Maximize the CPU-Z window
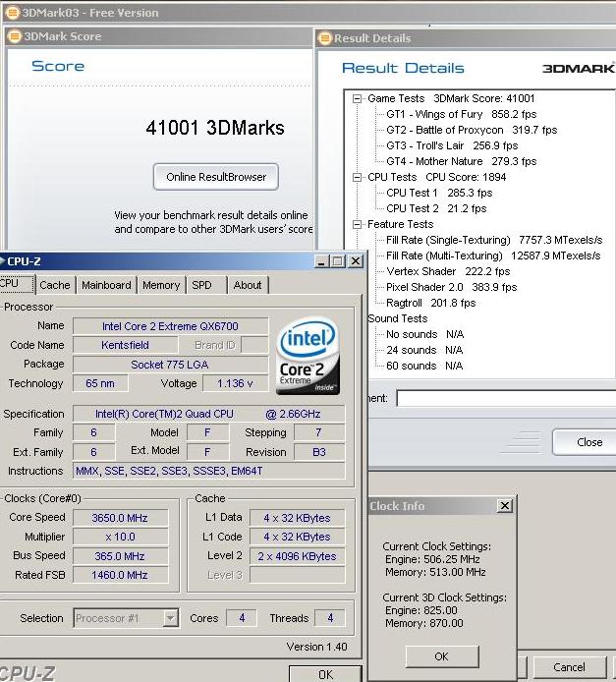The width and height of the screenshot is (616, 682). (x=338, y=261)
